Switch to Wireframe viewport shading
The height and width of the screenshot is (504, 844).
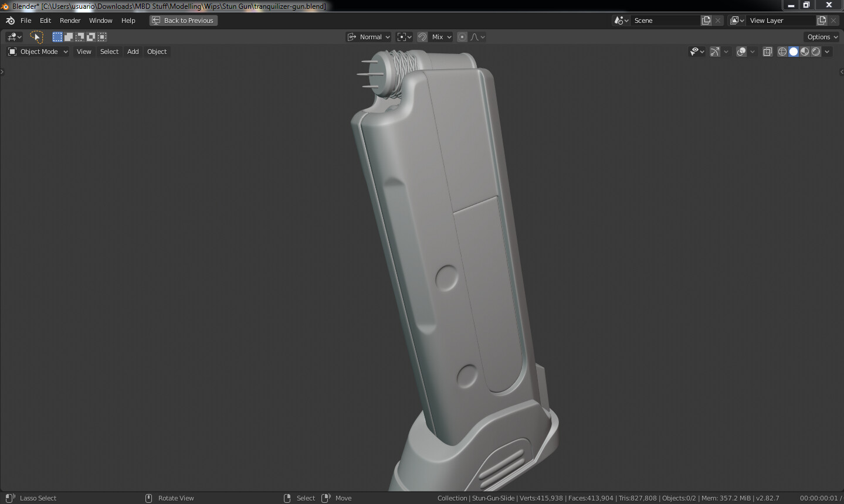click(x=782, y=52)
